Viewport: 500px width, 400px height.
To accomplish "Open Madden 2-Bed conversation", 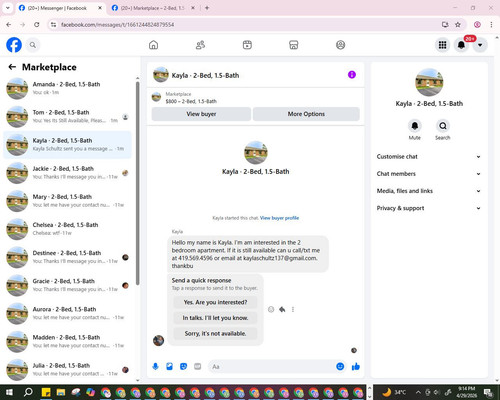I will 68,342.
